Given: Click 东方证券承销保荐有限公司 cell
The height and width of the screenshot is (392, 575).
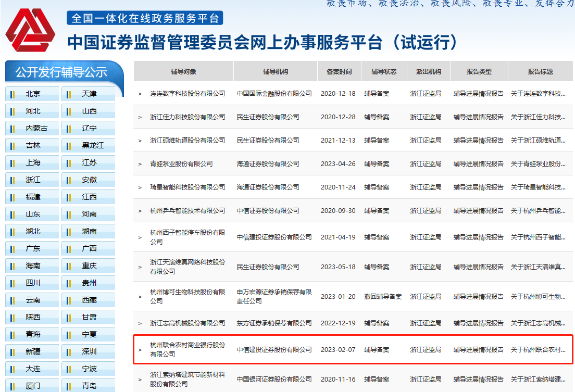Looking at the screenshot, I should pos(274,323).
